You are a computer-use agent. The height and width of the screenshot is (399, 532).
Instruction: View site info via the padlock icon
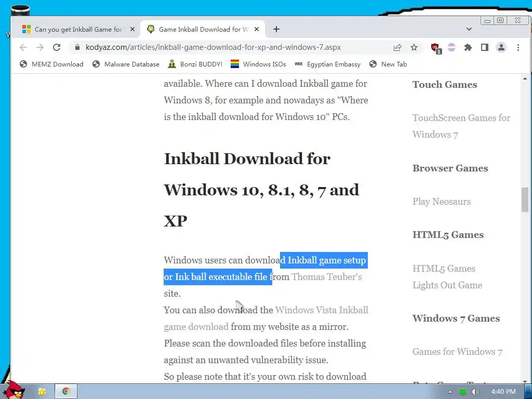(x=77, y=47)
